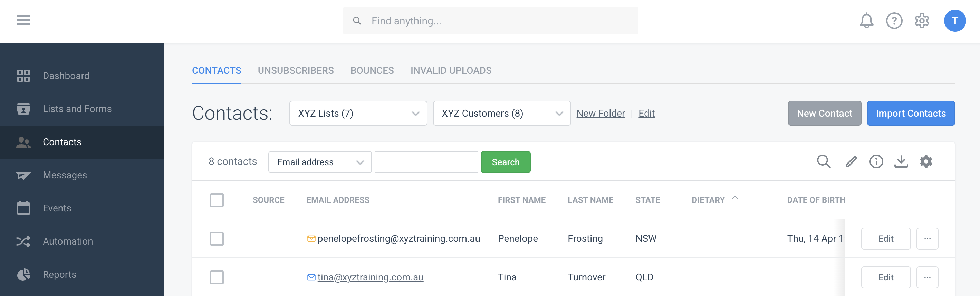Click the Automation shuffle icon
Screen dimensions: 980x296
(x=23, y=241)
